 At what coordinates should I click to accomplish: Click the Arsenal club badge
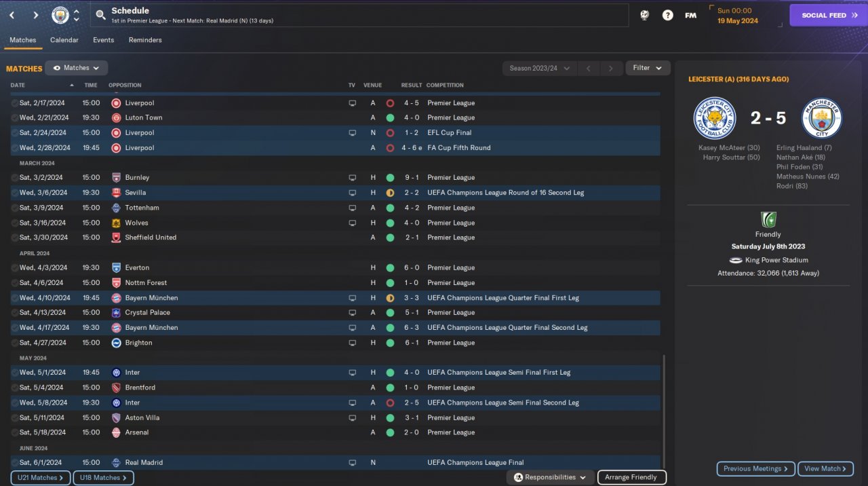coord(116,432)
